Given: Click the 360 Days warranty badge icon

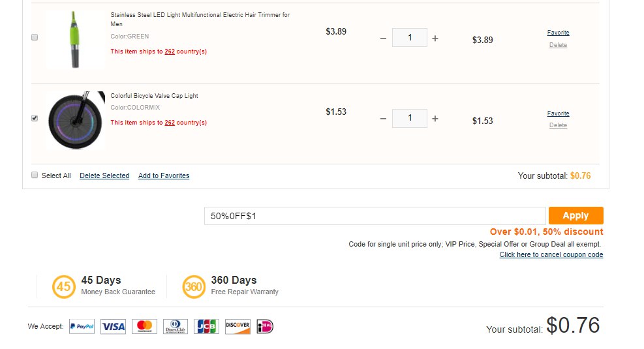Looking at the screenshot, I should pyautogui.click(x=194, y=286).
